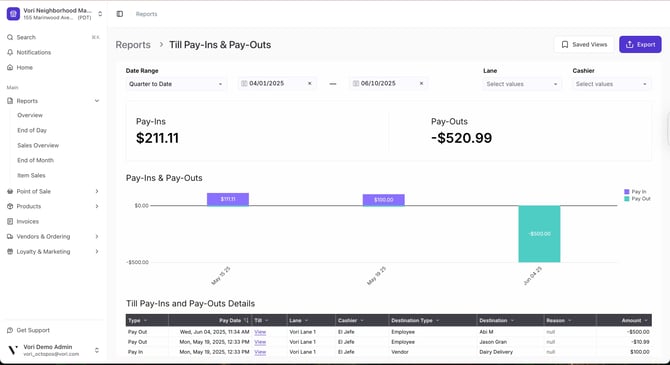Click the Home icon in sidebar
Screen dimensions: 670x365
point(10,67)
